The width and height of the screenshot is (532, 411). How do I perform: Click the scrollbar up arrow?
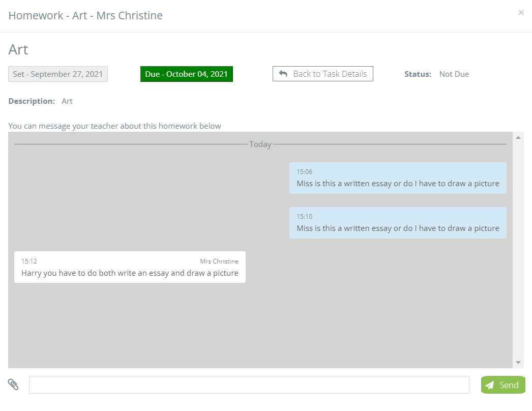[x=518, y=136]
